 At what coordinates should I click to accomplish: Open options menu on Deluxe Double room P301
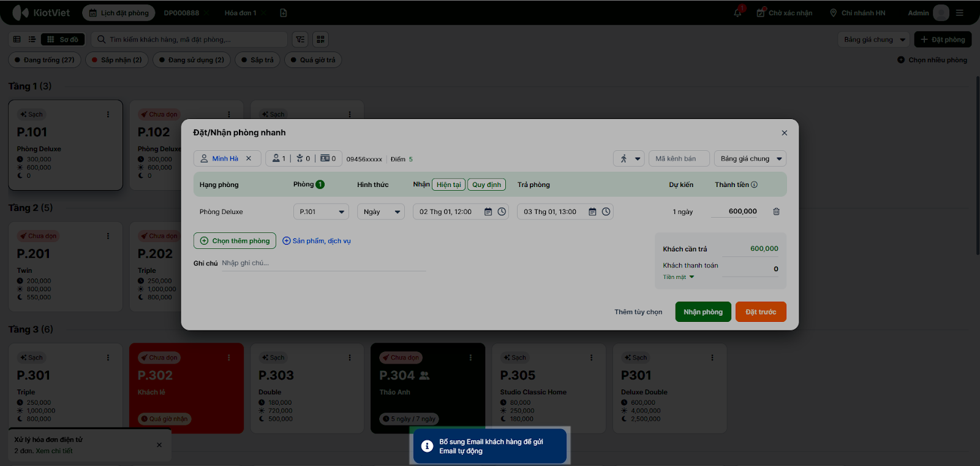coord(712,357)
